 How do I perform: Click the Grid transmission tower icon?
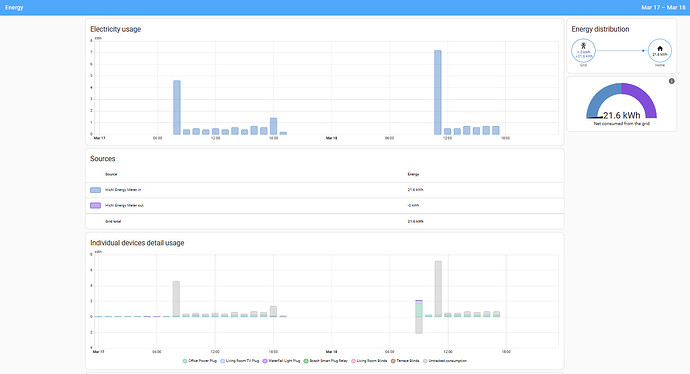click(584, 45)
